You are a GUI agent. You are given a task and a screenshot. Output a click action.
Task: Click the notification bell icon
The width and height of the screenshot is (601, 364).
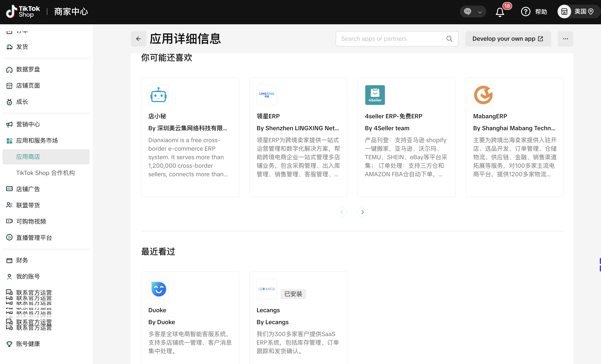[500, 12]
